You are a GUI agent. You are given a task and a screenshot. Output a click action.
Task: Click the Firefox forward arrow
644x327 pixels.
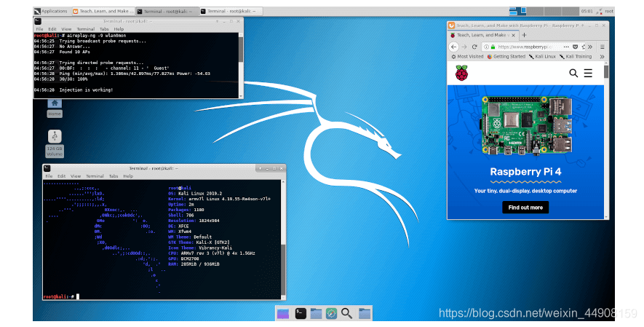[464, 47]
